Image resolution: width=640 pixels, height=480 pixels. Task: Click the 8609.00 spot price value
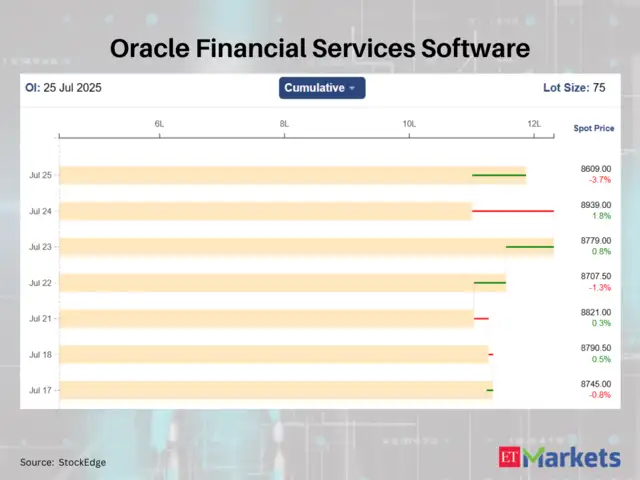coord(595,169)
